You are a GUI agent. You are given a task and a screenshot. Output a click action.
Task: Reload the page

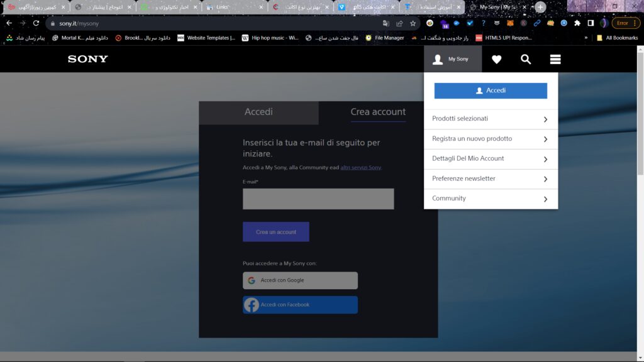pos(36,23)
